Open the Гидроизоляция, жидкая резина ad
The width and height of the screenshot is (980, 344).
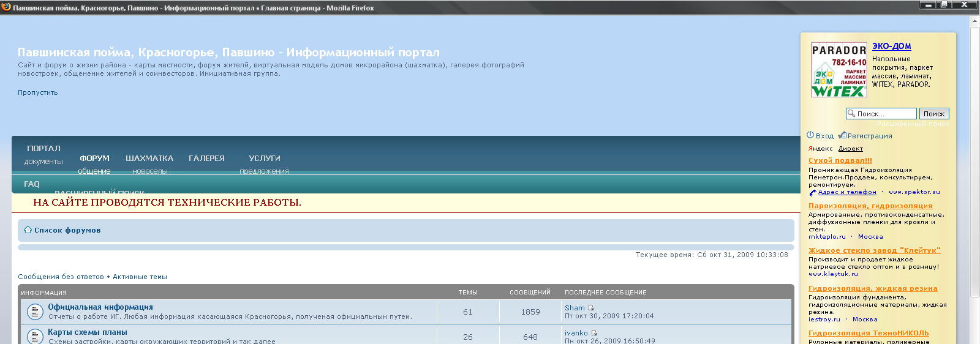pos(873,288)
